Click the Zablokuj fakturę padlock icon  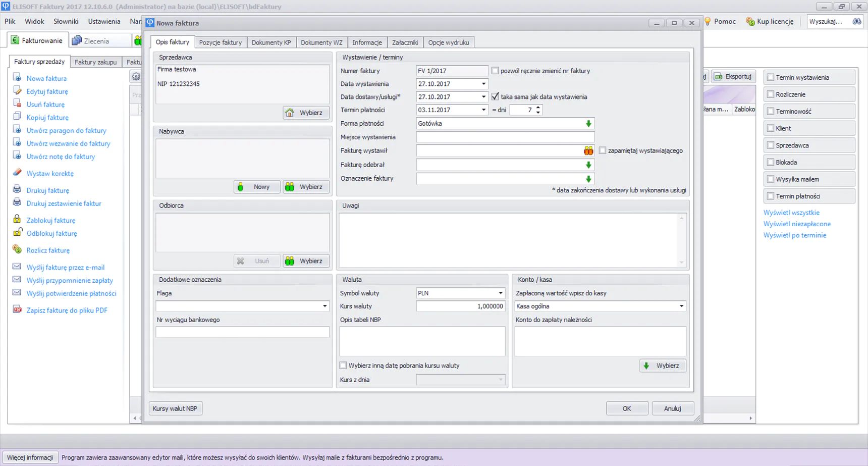(17, 220)
